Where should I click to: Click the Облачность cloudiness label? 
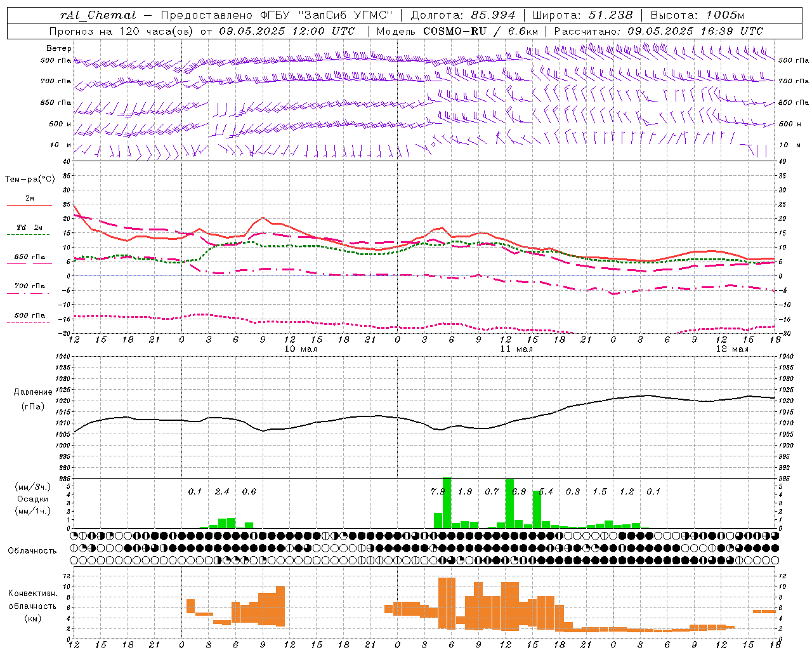coord(32,550)
